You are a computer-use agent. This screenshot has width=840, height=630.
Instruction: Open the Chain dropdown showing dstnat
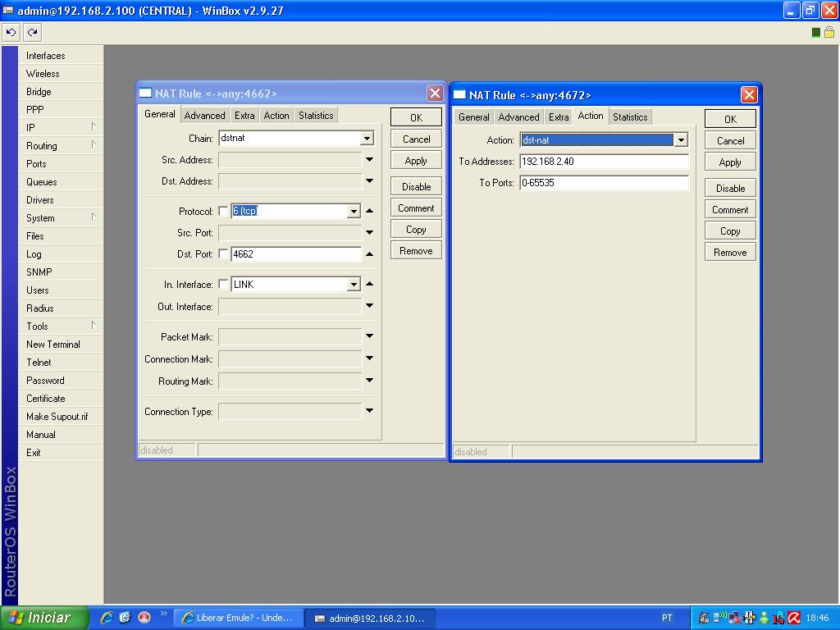click(367, 138)
